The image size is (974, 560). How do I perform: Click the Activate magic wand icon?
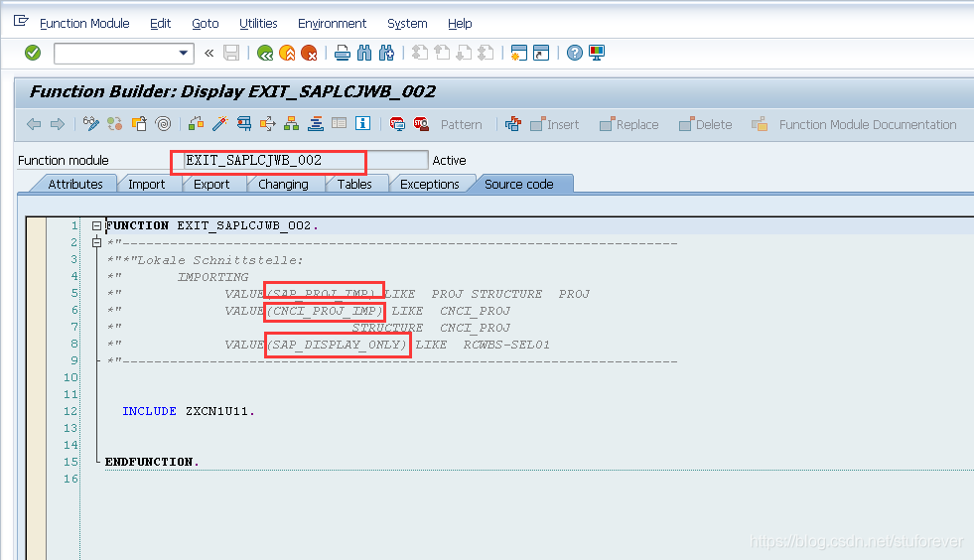[x=219, y=124]
